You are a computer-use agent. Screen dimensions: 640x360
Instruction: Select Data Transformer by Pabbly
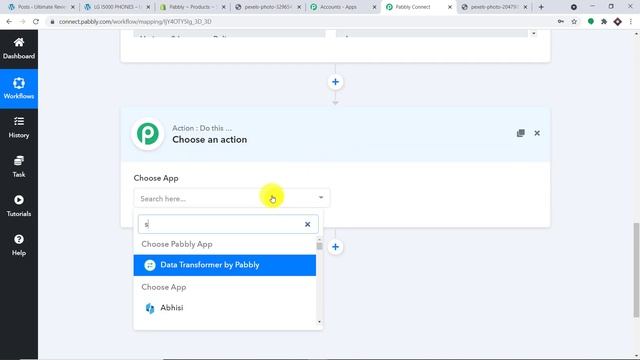(224, 265)
